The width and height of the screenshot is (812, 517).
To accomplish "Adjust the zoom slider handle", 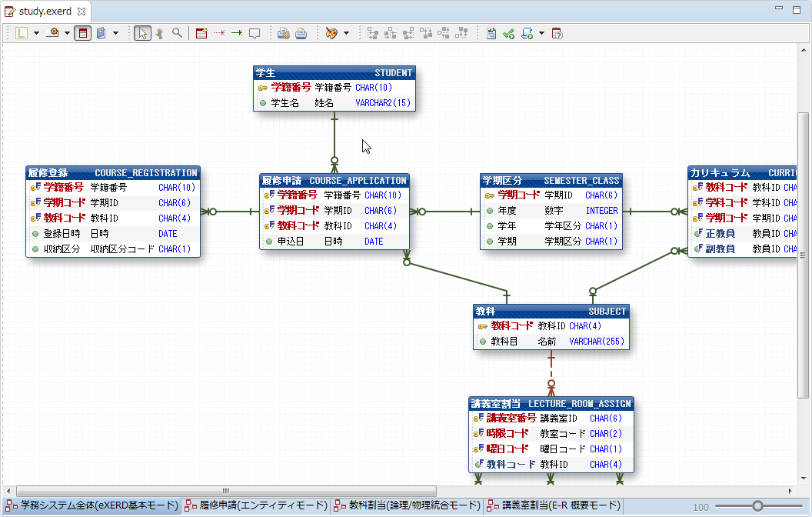I will coord(757,505).
